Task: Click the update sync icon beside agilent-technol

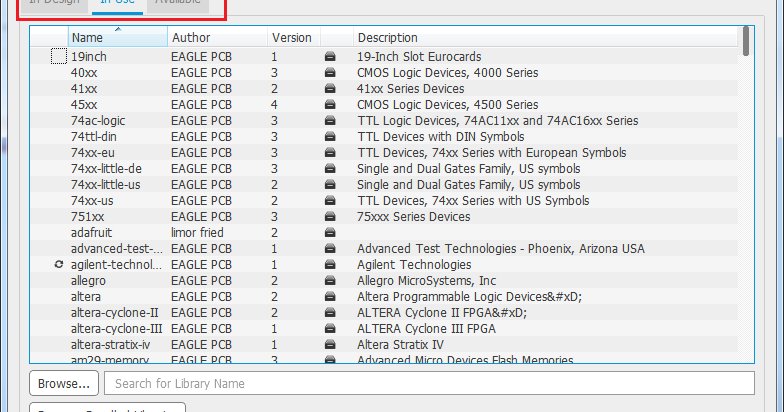Action: pyautogui.click(x=58, y=264)
